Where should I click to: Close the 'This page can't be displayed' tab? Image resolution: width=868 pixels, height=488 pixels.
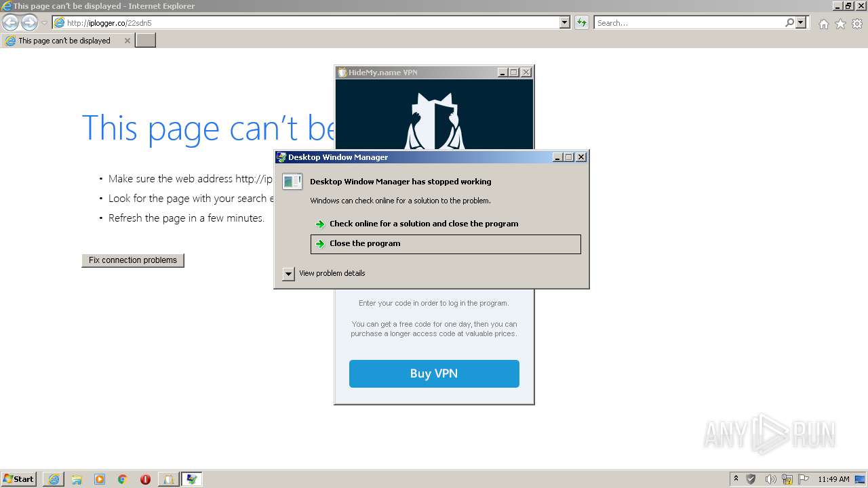(x=127, y=41)
